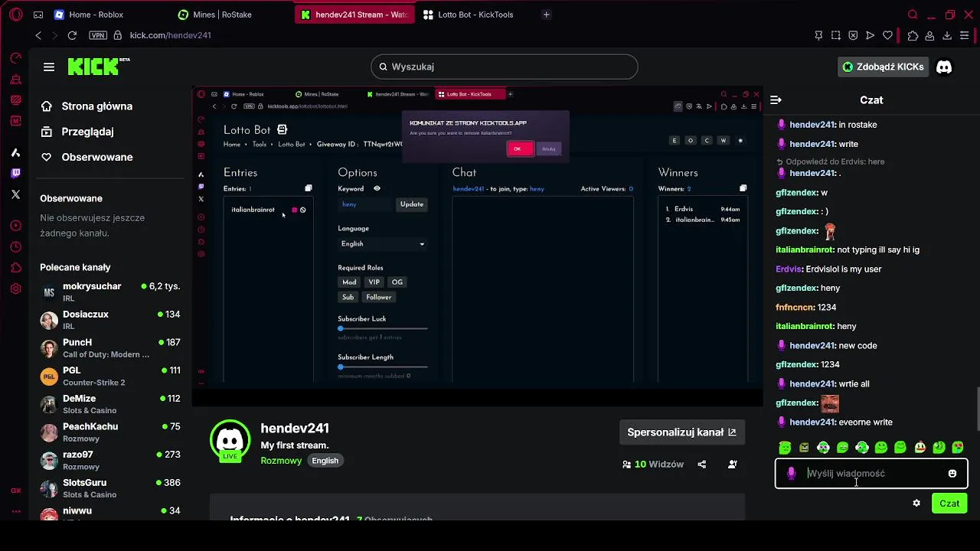
Task: Open Aria AI in Opera sidebar
Action: [15, 153]
